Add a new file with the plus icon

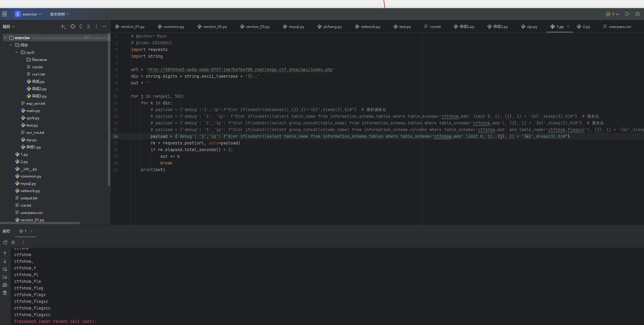click(x=63, y=27)
